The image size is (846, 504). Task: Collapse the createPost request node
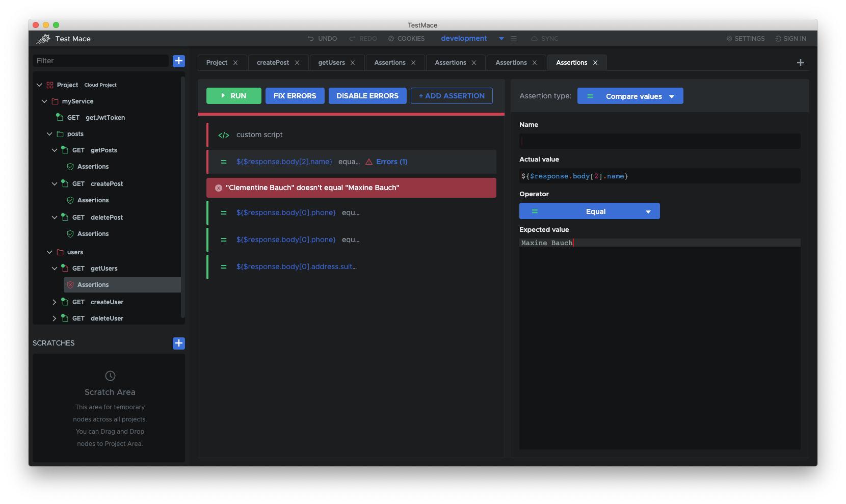click(x=55, y=184)
